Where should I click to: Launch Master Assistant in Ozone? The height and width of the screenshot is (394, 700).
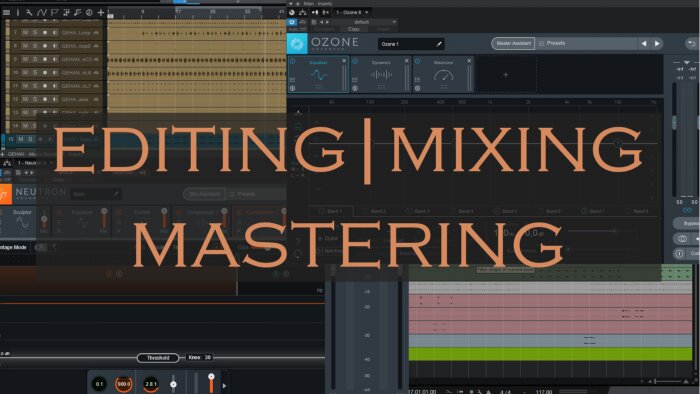pos(513,43)
